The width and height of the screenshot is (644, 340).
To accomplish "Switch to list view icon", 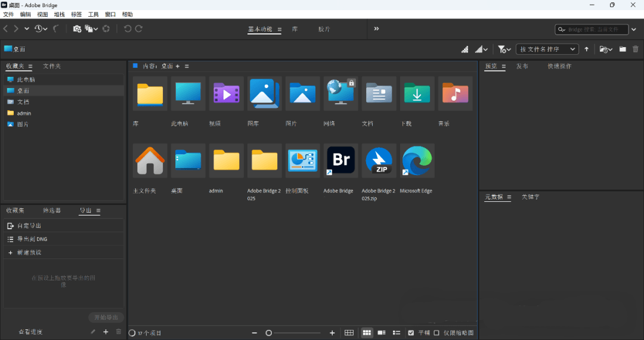I will tap(397, 333).
